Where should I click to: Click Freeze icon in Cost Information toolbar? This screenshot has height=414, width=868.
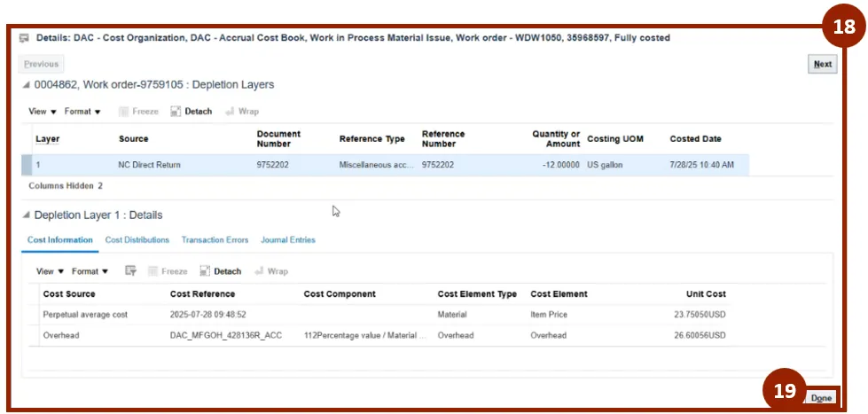pos(153,271)
